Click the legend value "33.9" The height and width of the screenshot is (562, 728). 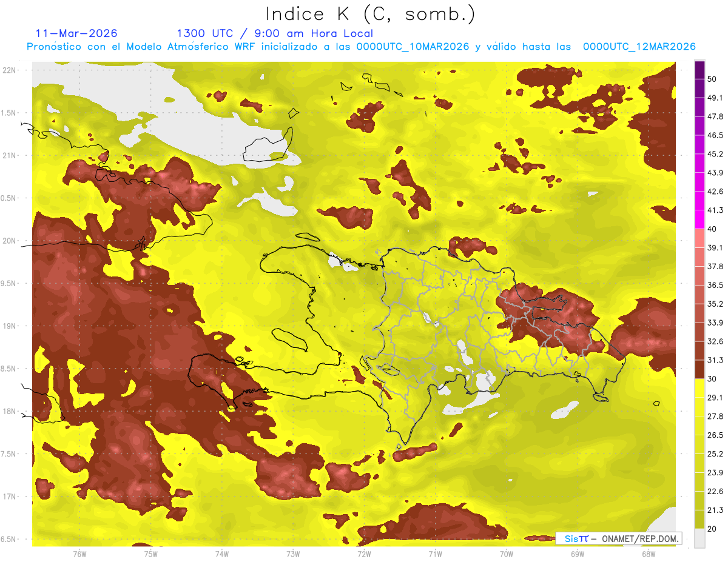pyautogui.click(x=715, y=323)
